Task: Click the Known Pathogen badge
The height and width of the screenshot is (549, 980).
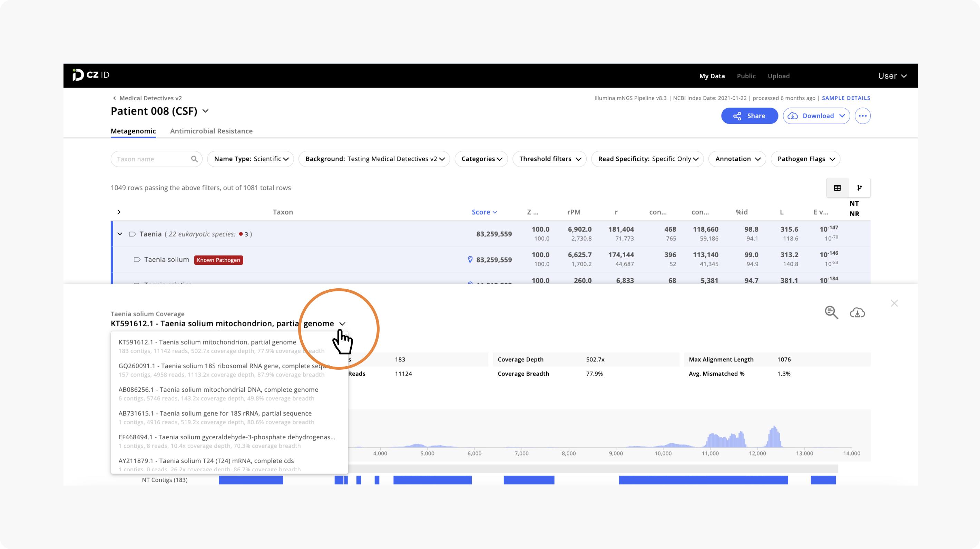Action: pos(218,260)
